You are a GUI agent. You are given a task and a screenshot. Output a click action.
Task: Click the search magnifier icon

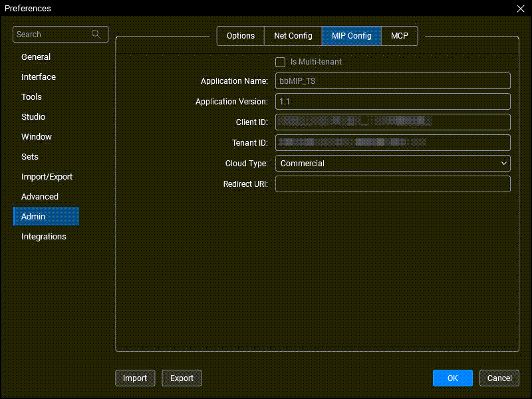click(x=97, y=35)
